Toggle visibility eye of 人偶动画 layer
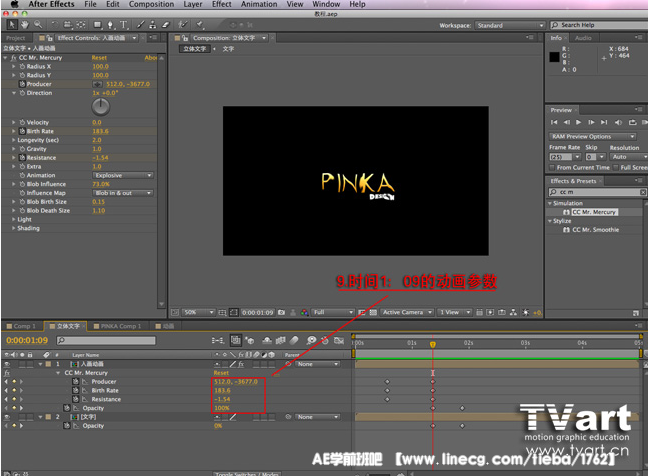This screenshot has height=476, width=648. (x=7, y=364)
